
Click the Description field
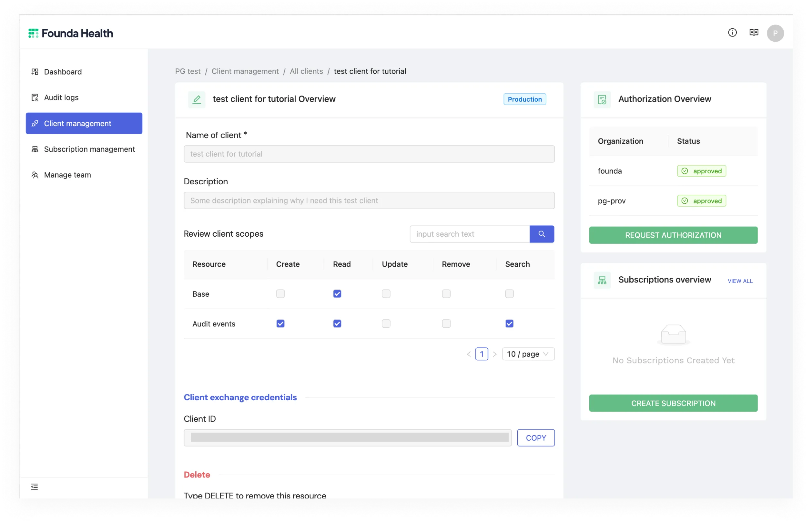369,201
